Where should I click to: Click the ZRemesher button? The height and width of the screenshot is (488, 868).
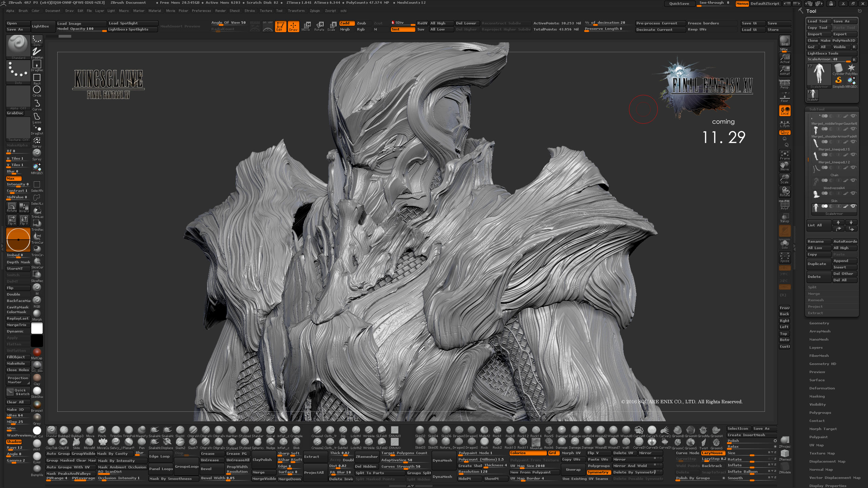pos(367,457)
